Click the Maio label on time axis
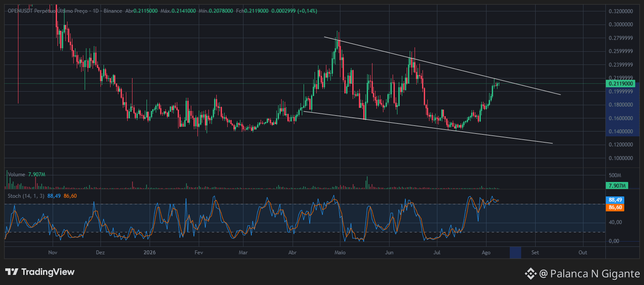 [x=340, y=253]
